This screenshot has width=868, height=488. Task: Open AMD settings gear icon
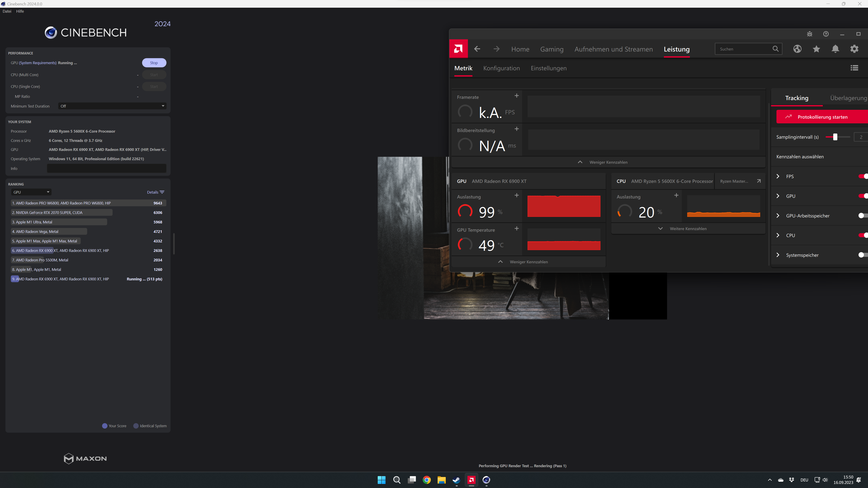pos(854,49)
